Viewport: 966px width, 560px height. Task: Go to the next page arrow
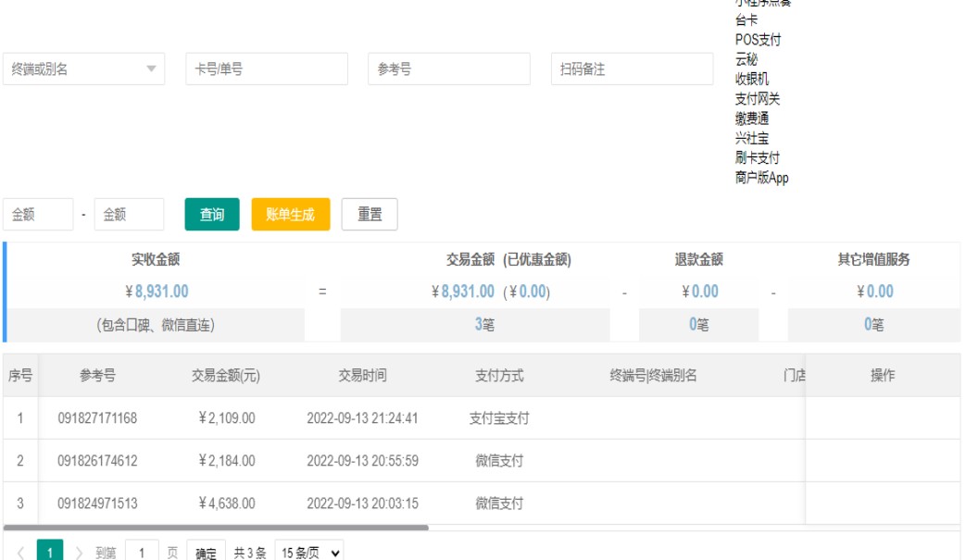point(79,554)
